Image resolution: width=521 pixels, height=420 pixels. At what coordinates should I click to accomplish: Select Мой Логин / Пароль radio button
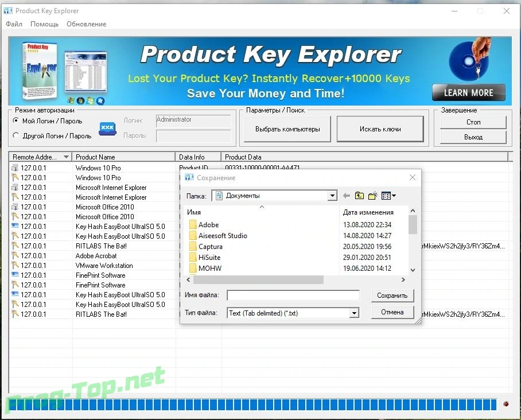click(x=15, y=120)
